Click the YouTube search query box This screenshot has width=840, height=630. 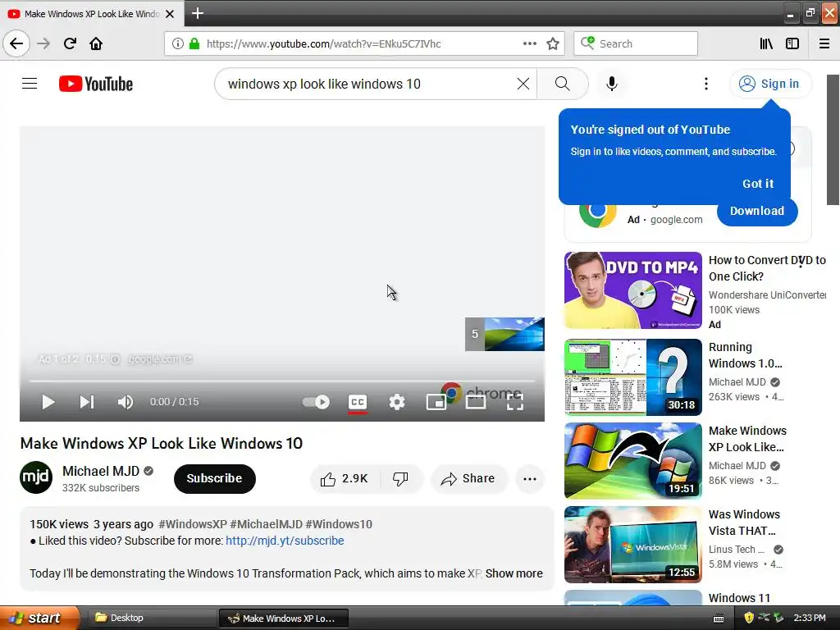(x=370, y=84)
